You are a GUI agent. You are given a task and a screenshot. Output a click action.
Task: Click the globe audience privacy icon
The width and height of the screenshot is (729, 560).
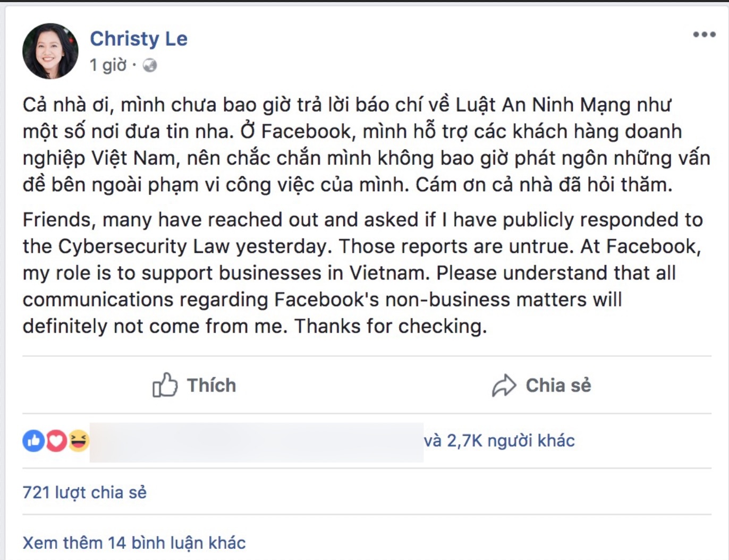click(150, 65)
